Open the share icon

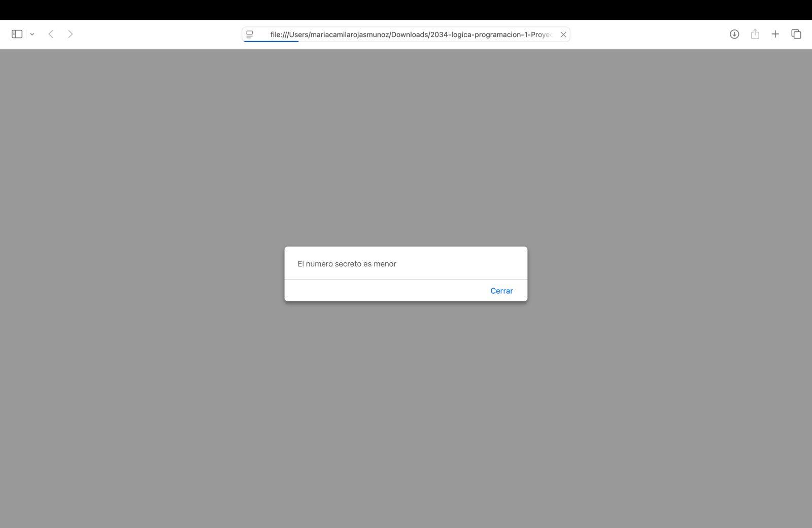click(755, 34)
